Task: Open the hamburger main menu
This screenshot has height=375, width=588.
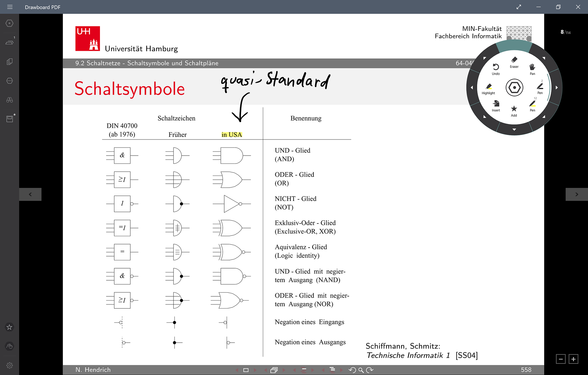Action: (x=10, y=7)
